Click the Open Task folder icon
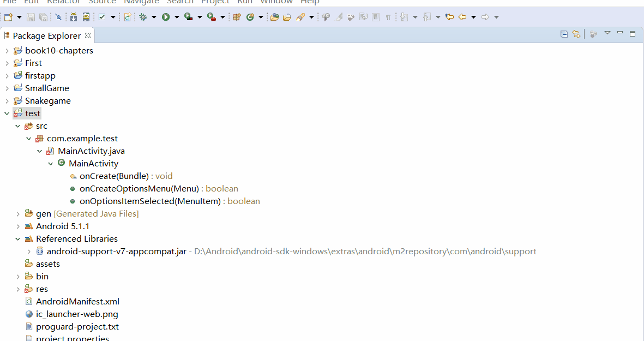The height and width of the screenshot is (341, 644). pyautogui.click(x=287, y=17)
